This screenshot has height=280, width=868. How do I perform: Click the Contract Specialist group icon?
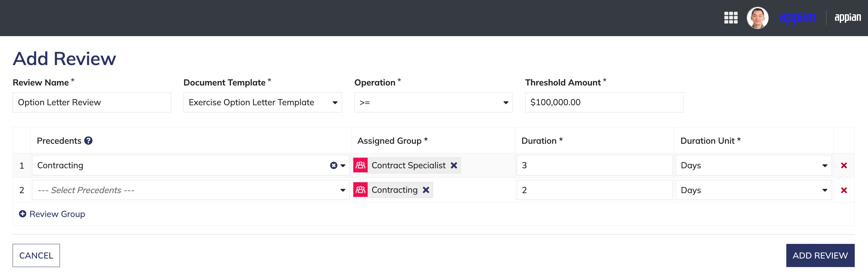[360, 165]
